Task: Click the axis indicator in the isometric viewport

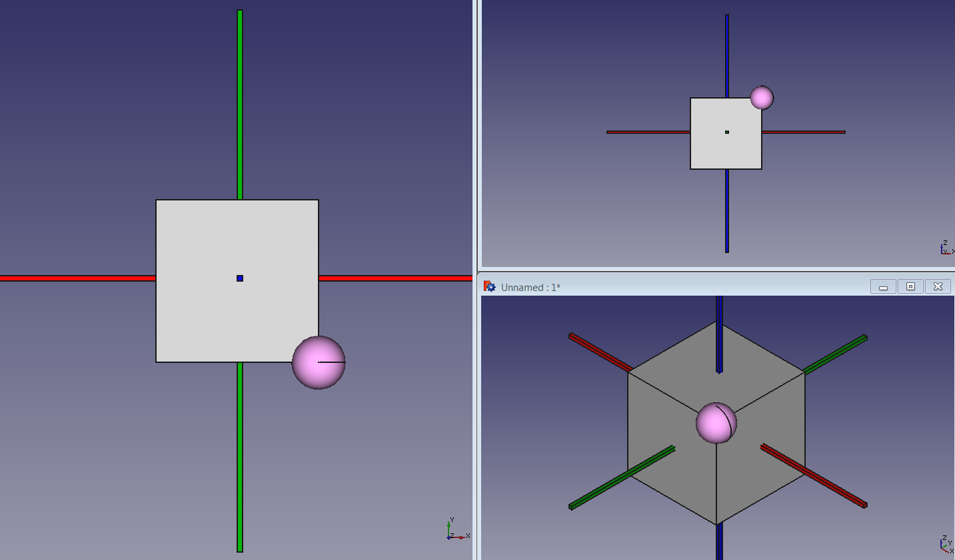Action: (944, 544)
